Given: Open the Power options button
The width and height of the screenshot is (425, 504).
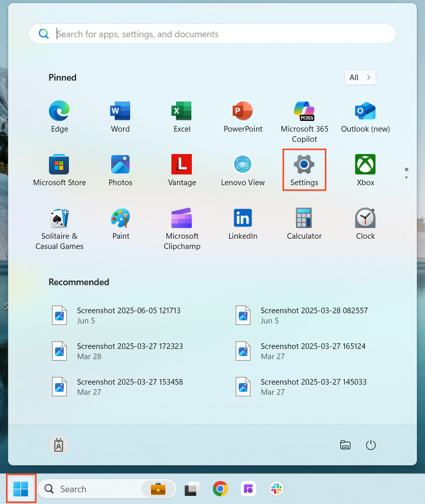Looking at the screenshot, I should pyautogui.click(x=371, y=445).
